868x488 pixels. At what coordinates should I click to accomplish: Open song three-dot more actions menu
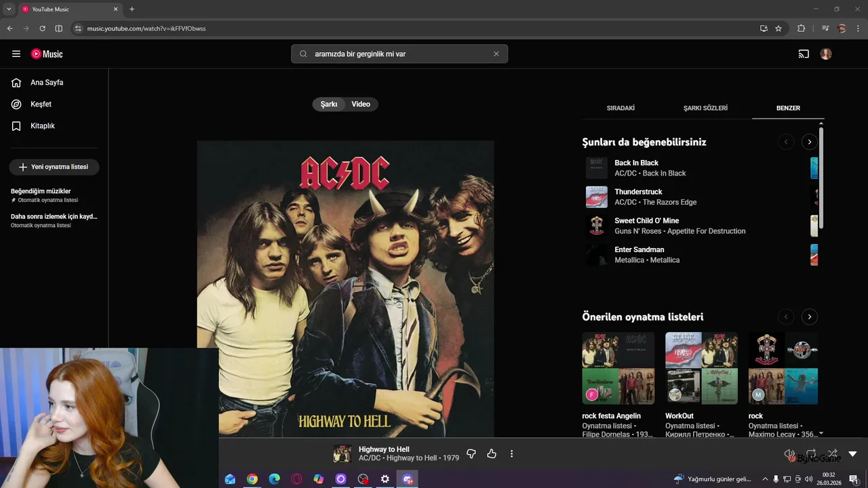[512, 453]
